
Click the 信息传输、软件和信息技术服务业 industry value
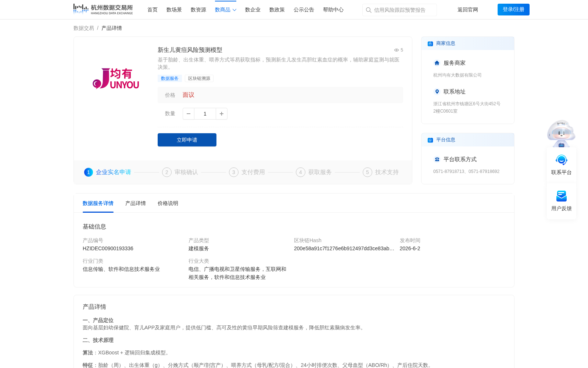[121, 269]
